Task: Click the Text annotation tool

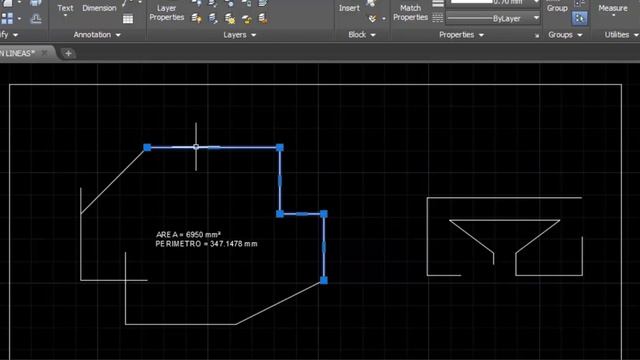Action: [x=65, y=8]
